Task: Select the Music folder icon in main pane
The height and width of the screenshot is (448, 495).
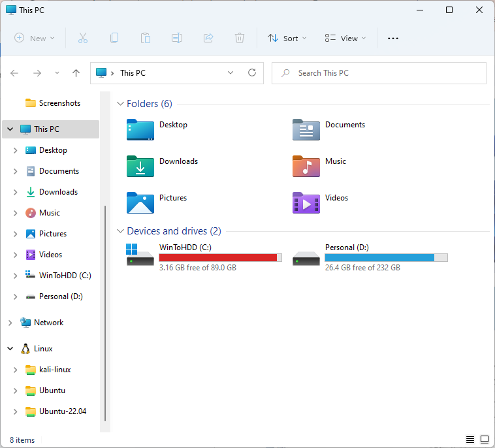Action: [306, 166]
